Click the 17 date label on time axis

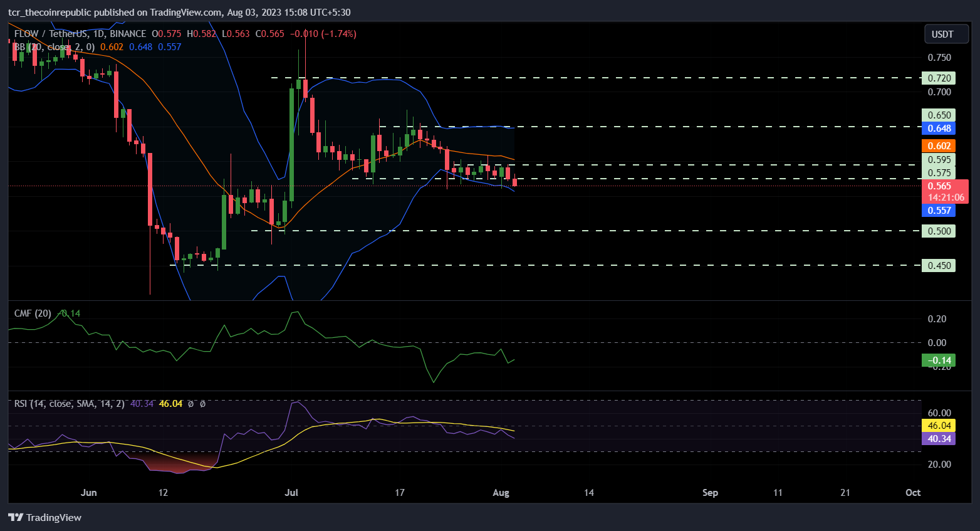pos(400,493)
